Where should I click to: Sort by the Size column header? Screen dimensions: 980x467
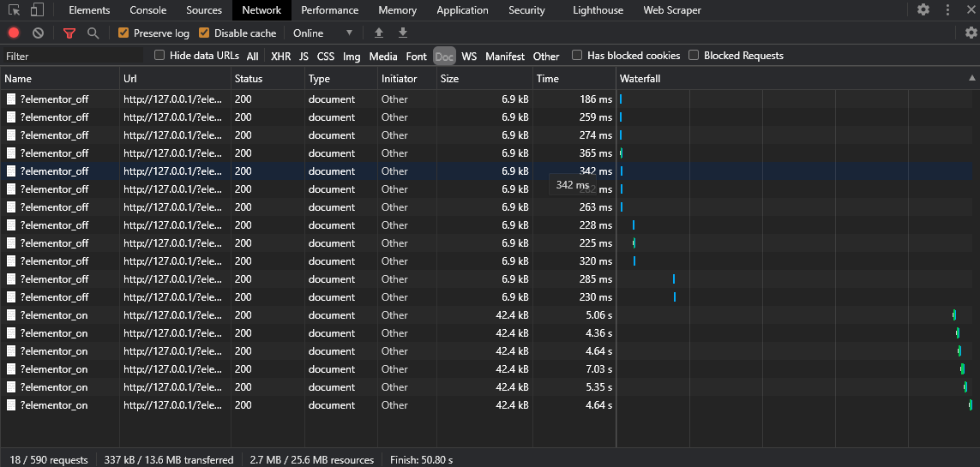click(484, 79)
